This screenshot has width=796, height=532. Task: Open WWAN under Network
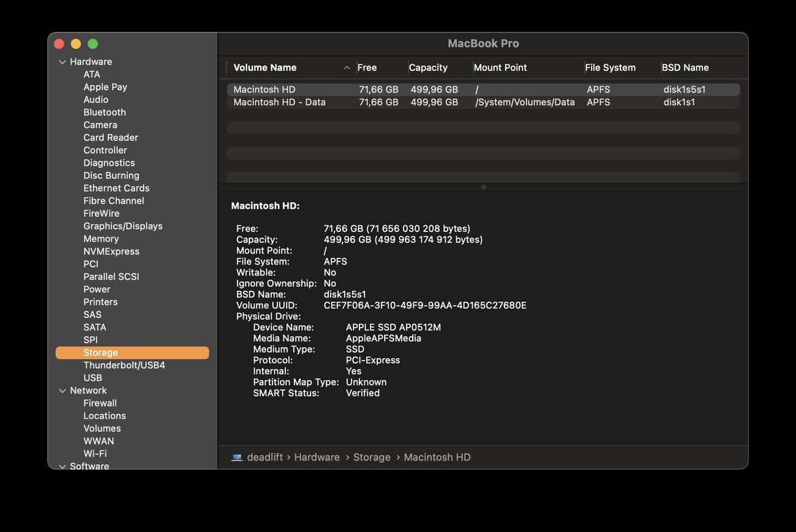pyautogui.click(x=99, y=441)
